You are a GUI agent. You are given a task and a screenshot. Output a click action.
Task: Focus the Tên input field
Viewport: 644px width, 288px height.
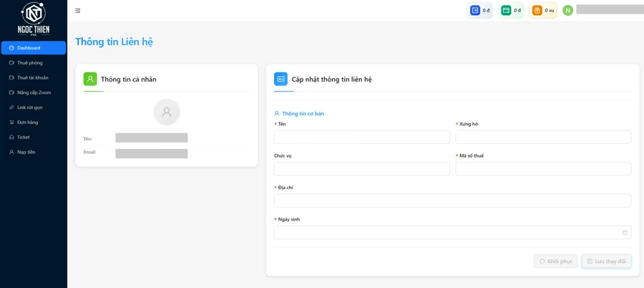coord(362,137)
